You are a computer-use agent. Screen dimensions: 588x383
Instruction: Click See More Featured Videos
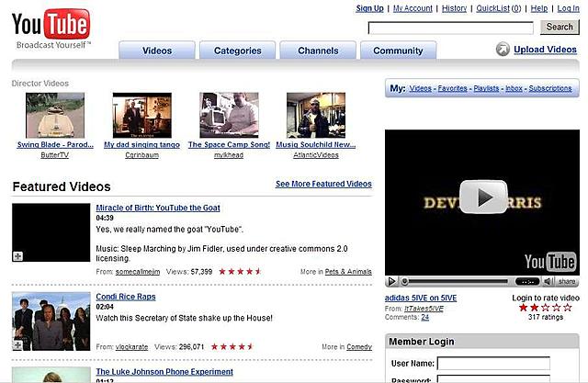pos(323,184)
